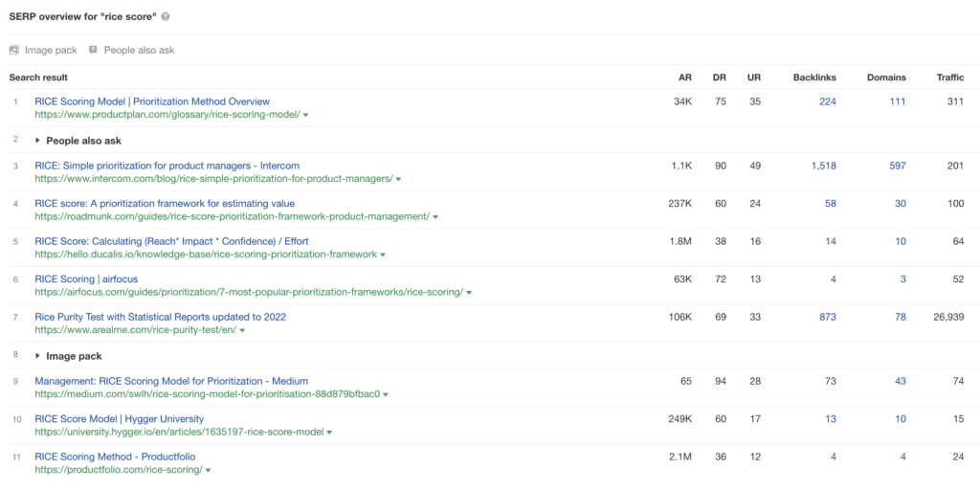This screenshot has width=980, height=490.
Task: Open the Intercom RICE simple prioritization title link
Action: tap(167, 166)
